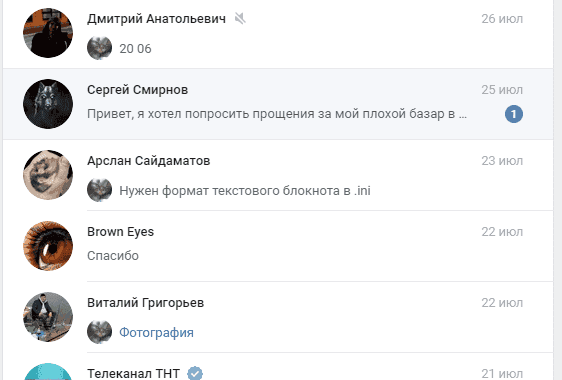Select the Арслан Сайдаматов conversation name
The width and height of the screenshot is (562, 380).
148,161
